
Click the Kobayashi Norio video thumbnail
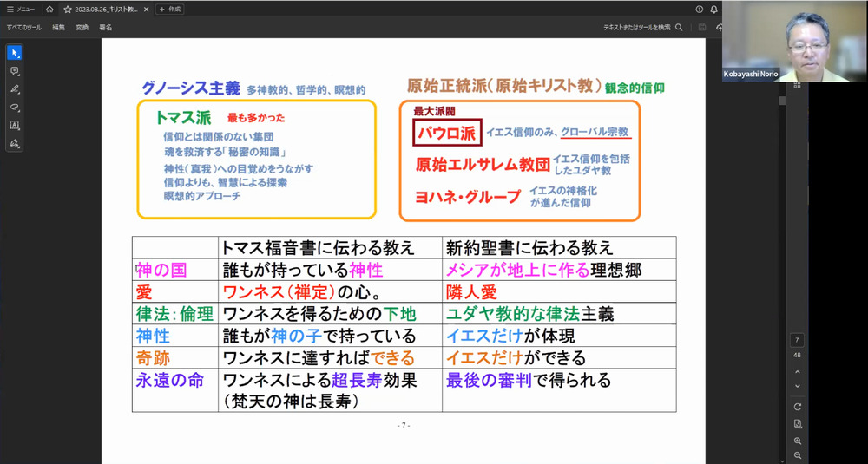tap(794, 42)
